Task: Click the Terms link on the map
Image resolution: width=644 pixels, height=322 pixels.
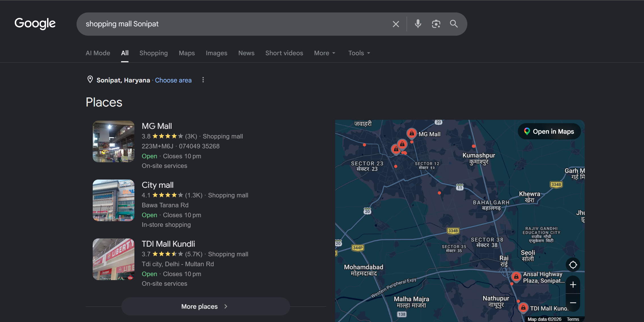Action: [x=573, y=319]
